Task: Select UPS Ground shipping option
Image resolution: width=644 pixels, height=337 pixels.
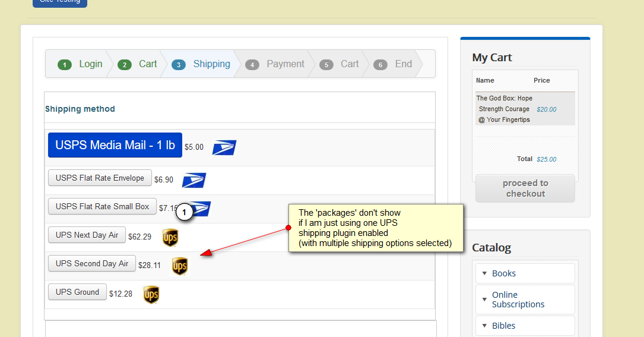Action: (x=77, y=292)
